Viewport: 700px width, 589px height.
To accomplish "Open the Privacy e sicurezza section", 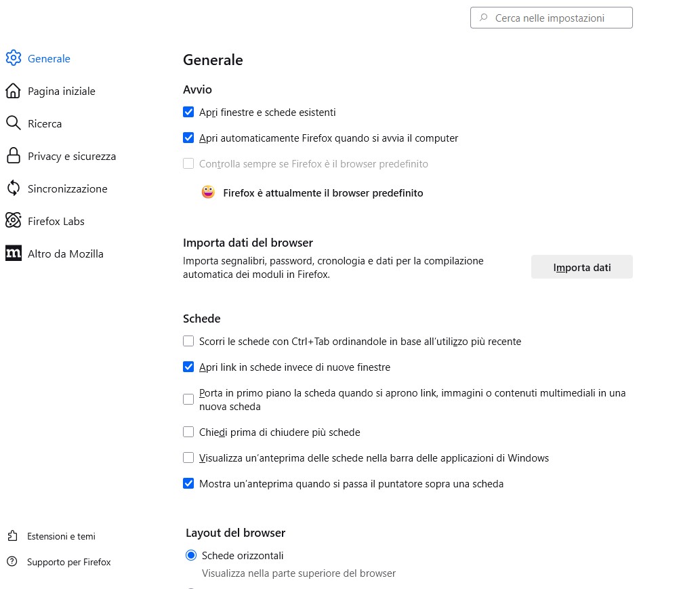I will 71,156.
